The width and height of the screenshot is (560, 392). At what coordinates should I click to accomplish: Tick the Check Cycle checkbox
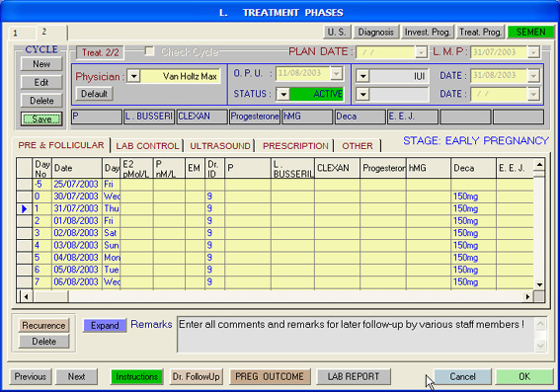point(150,51)
